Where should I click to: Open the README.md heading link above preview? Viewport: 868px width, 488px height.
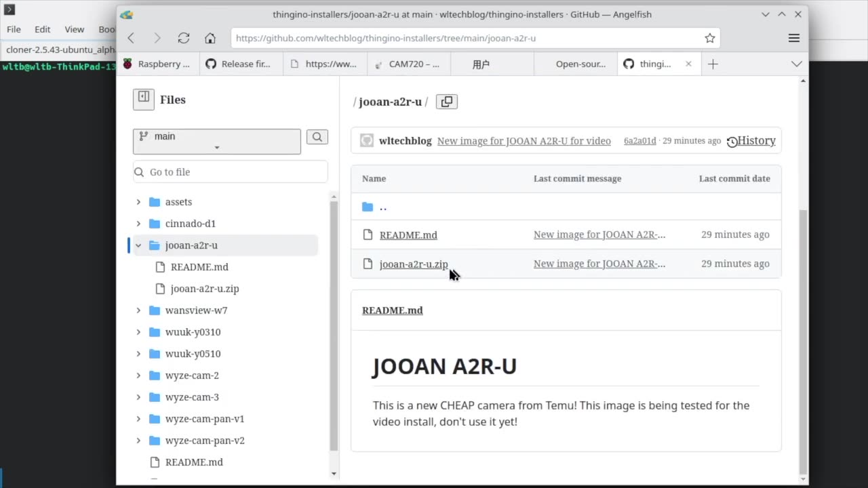[x=393, y=310]
